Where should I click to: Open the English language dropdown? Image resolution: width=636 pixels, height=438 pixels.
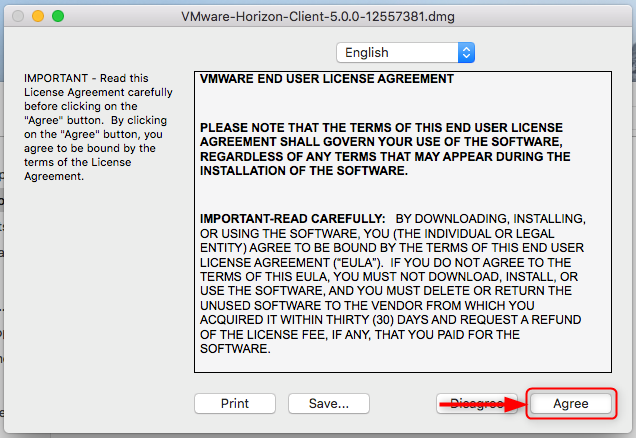(x=406, y=53)
